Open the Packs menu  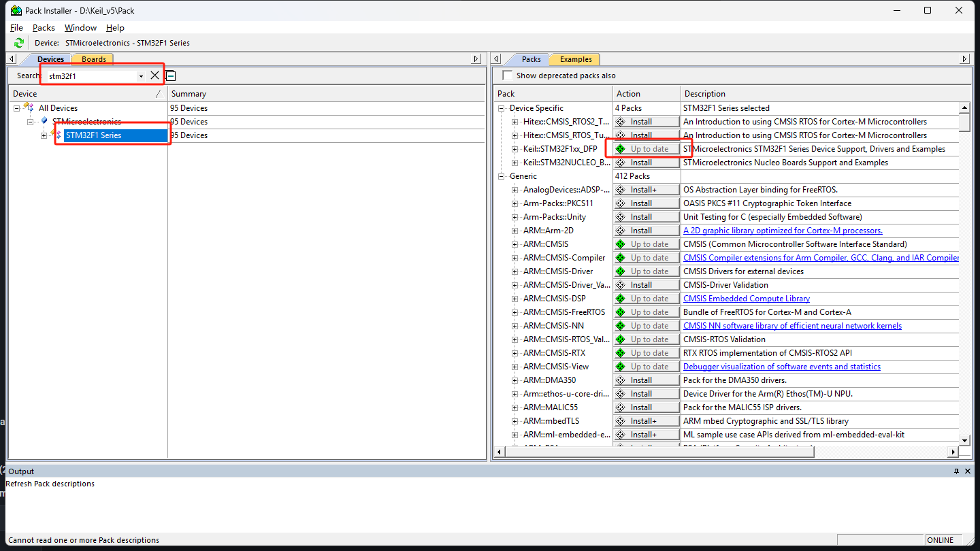(44, 28)
